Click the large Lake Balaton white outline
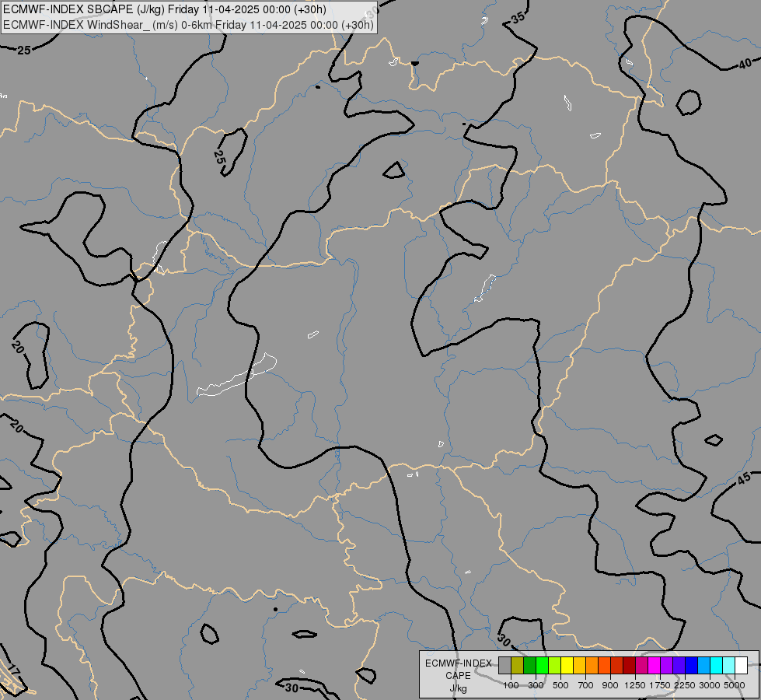Image resolution: width=761 pixels, height=700 pixels. click(x=237, y=375)
